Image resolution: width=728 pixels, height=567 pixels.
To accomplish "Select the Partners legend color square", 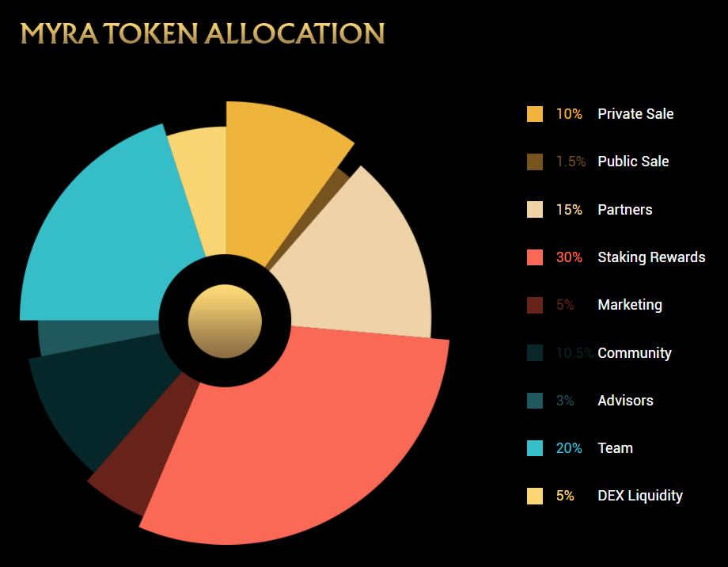I will click(535, 210).
